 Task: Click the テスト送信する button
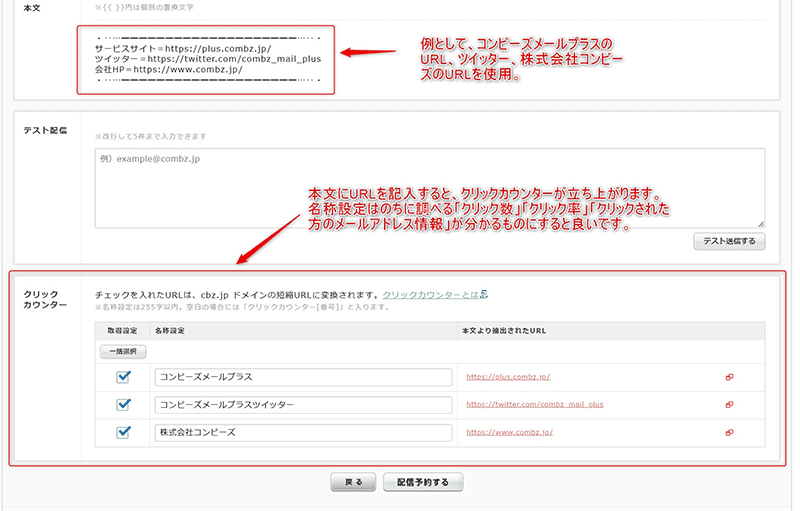point(729,241)
